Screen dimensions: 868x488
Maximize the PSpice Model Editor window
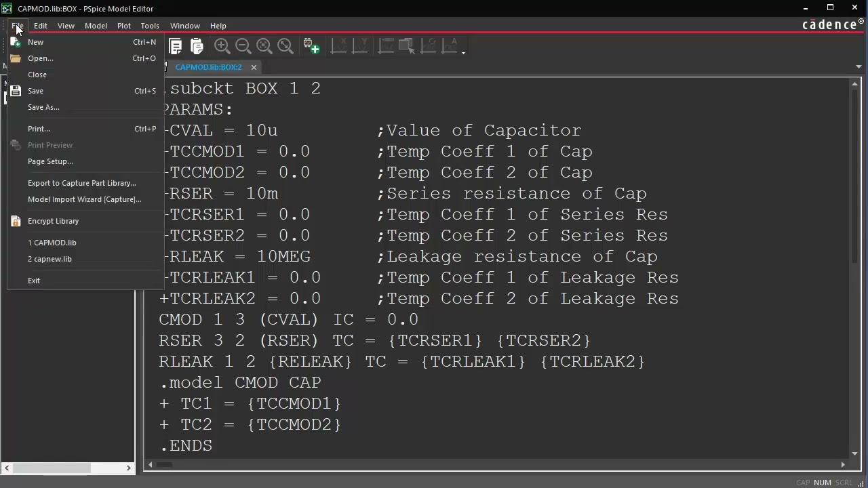pyautogui.click(x=830, y=8)
